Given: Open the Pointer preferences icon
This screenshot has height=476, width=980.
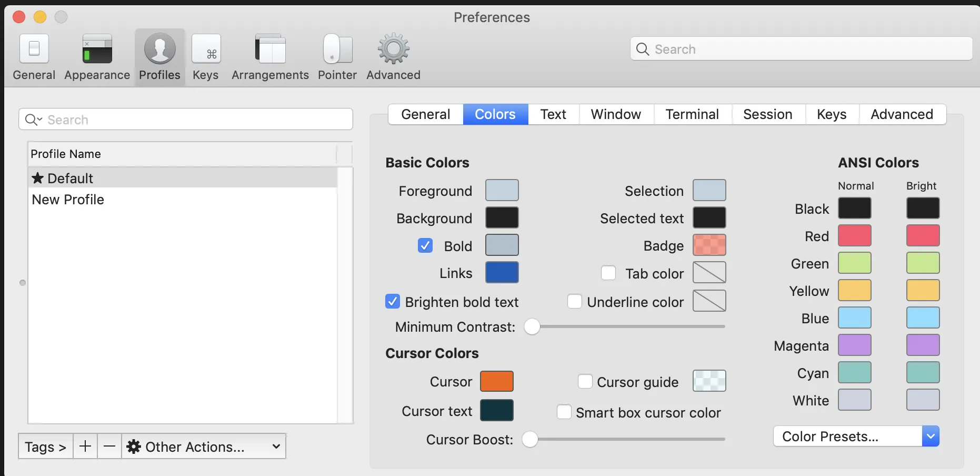Looking at the screenshot, I should point(337,49).
